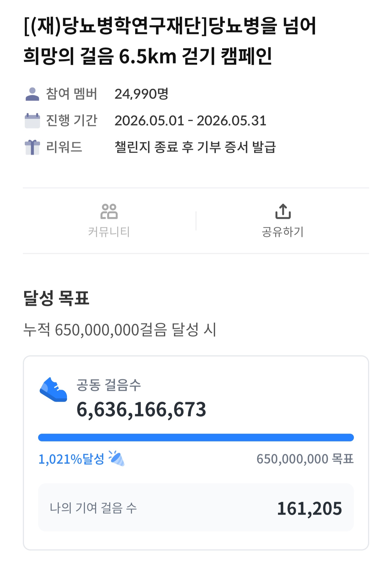Tap the 공유하기 share icon

283,211
